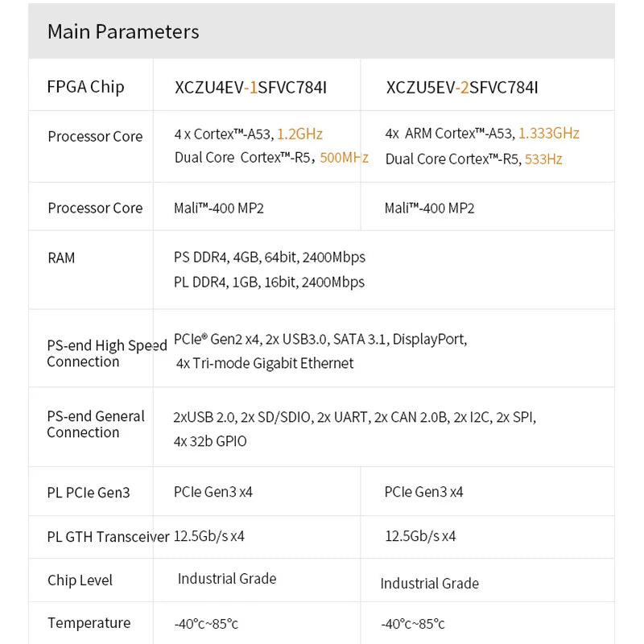Viewport: 644px width, 644px height.
Task: Select the orange 1.333GHz frequency text
Action: [548, 134]
